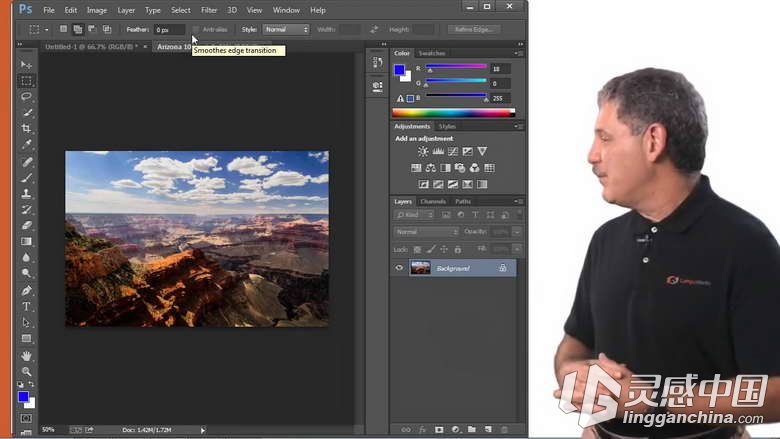Select the Rectangle shape tool
780x439 pixels.
[x=26, y=339]
